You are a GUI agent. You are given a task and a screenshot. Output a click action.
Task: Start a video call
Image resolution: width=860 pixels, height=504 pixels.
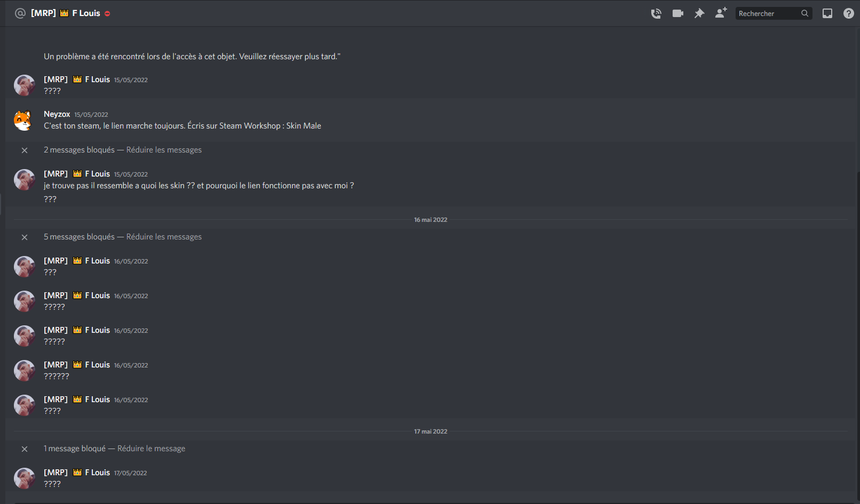(x=678, y=13)
